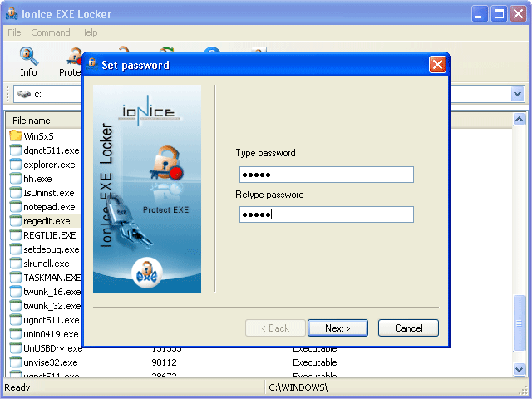
Task: Click file list scroll down arrow
Action: (x=519, y=369)
